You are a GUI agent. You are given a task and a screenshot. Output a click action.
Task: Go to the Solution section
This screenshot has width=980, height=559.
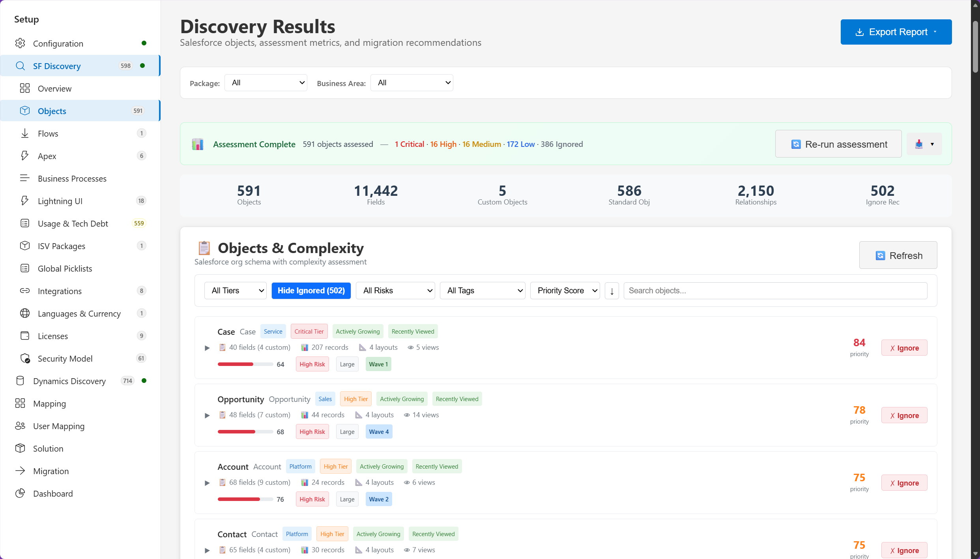tap(80, 448)
